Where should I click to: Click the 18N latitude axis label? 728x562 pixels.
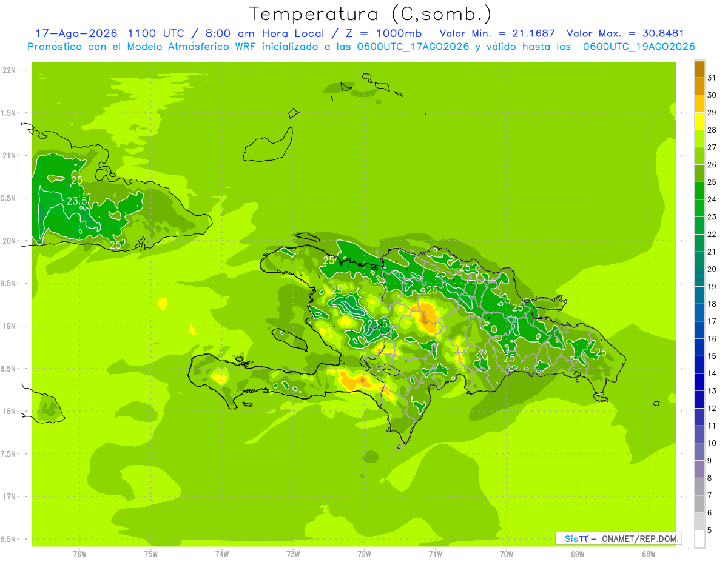pyautogui.click(x=9, y=411)
